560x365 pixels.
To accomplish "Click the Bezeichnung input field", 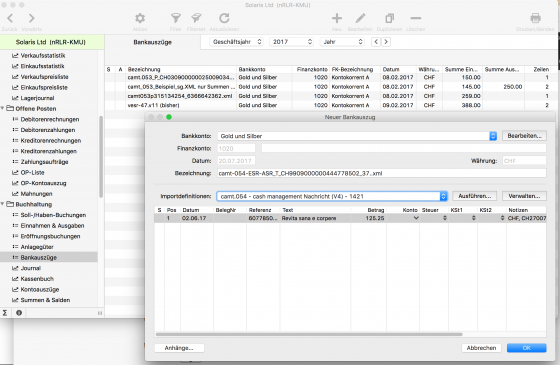I will point(381,173).
